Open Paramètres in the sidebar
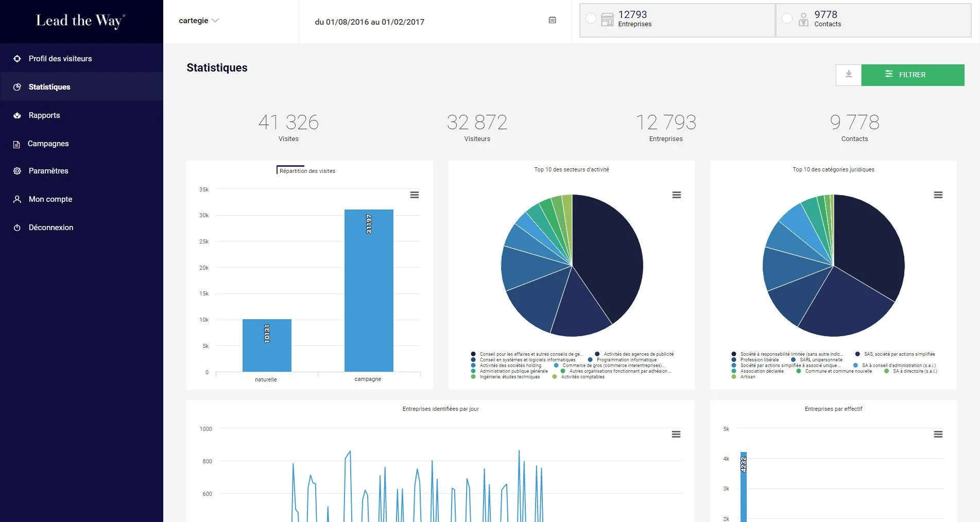Image resolution: width=980 pixels, height=522 pixels. pos(81,171)
